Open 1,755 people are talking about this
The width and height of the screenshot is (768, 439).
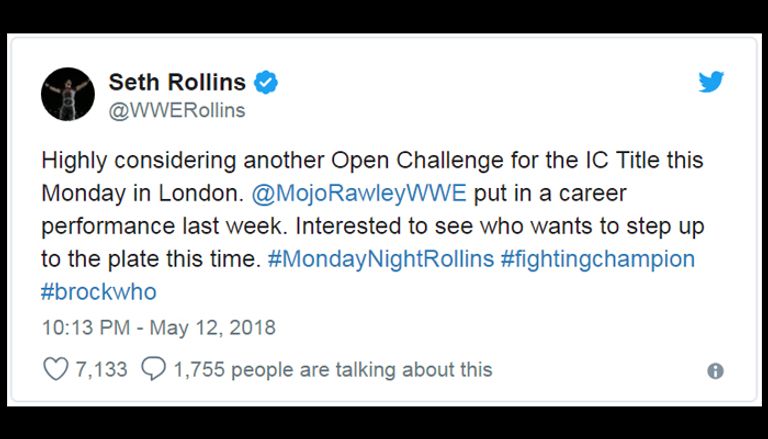332,369
